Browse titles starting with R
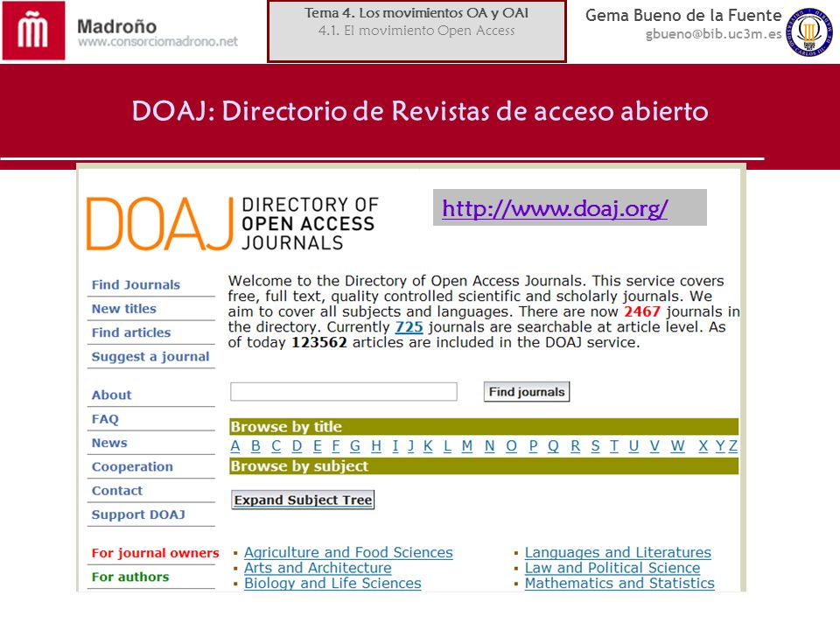The image size is (840, 630). 576,446
